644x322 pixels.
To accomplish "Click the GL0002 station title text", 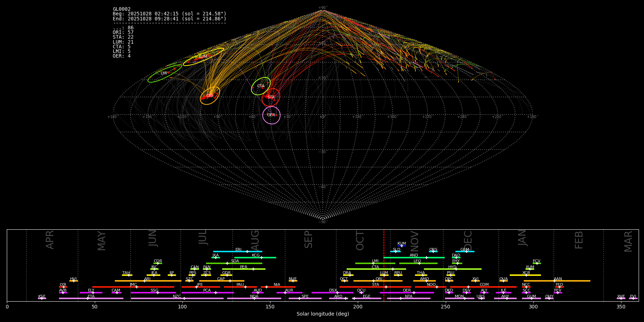I will (x=122, y=9).
